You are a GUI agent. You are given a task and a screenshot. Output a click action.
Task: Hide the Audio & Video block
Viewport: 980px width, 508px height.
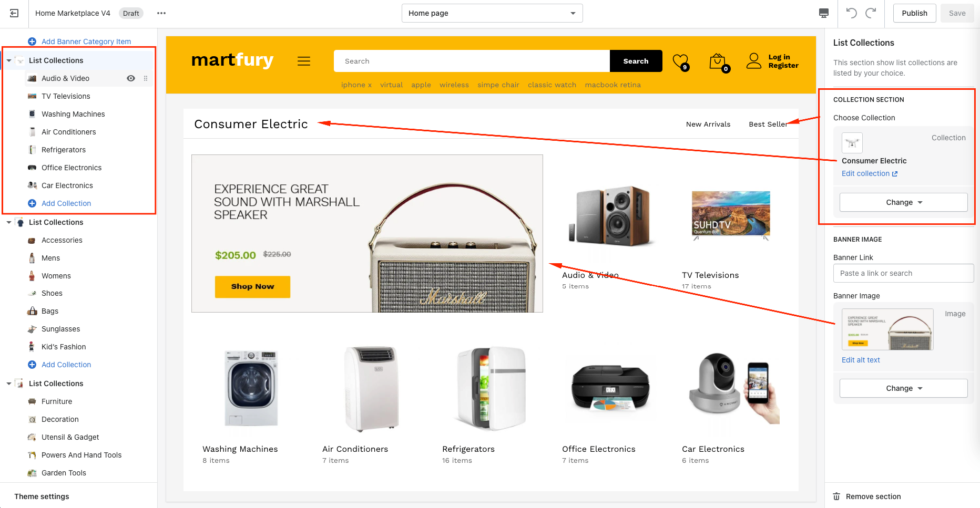(x=131, y=78)
